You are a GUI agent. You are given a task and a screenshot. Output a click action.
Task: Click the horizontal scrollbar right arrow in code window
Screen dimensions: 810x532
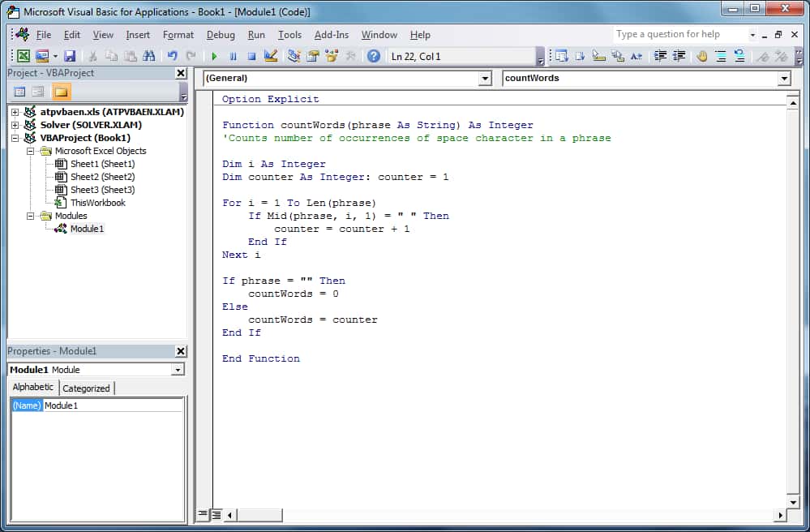781,515
